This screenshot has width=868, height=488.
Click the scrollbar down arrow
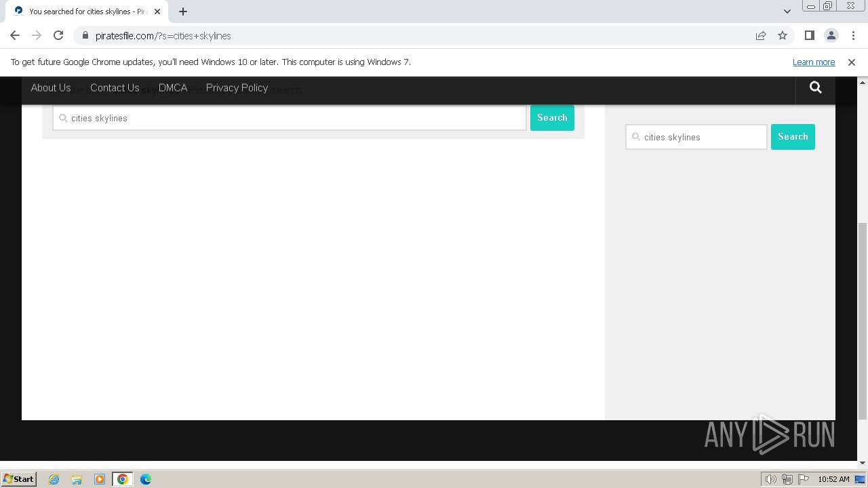863,463
